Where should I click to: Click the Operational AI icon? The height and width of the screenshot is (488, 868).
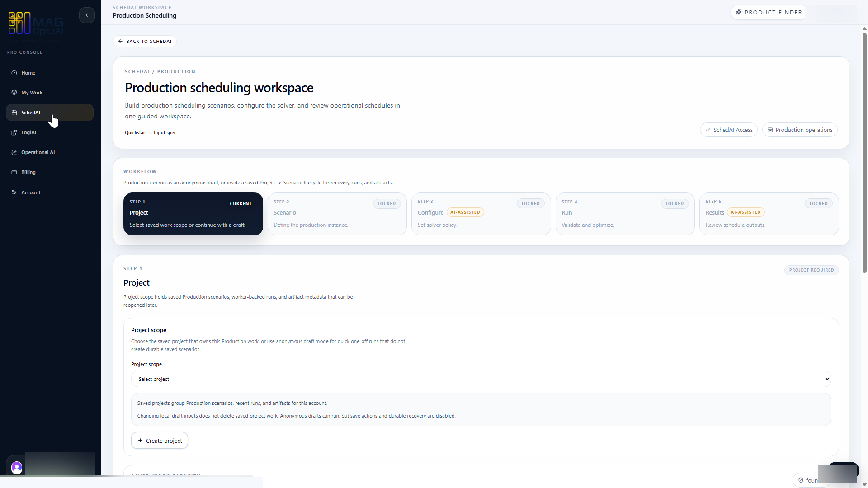(x=14, y=152)
